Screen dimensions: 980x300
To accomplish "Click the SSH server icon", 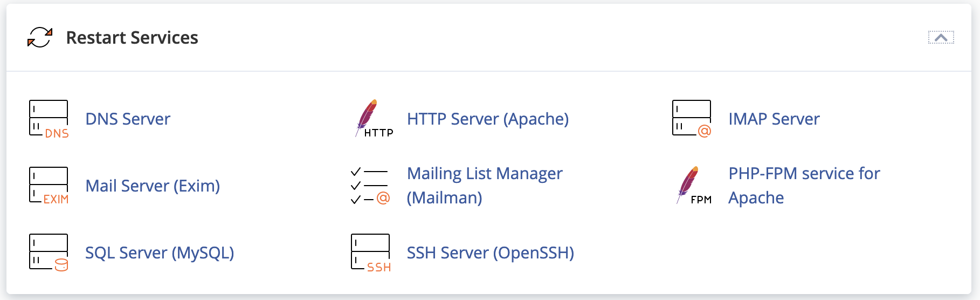I will point(370,253).
